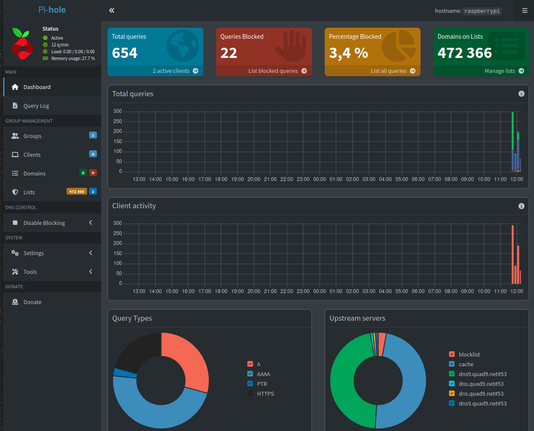Screen dimensions: 534x431
Task: Open Groups in the sidebar
Action: 52,136
